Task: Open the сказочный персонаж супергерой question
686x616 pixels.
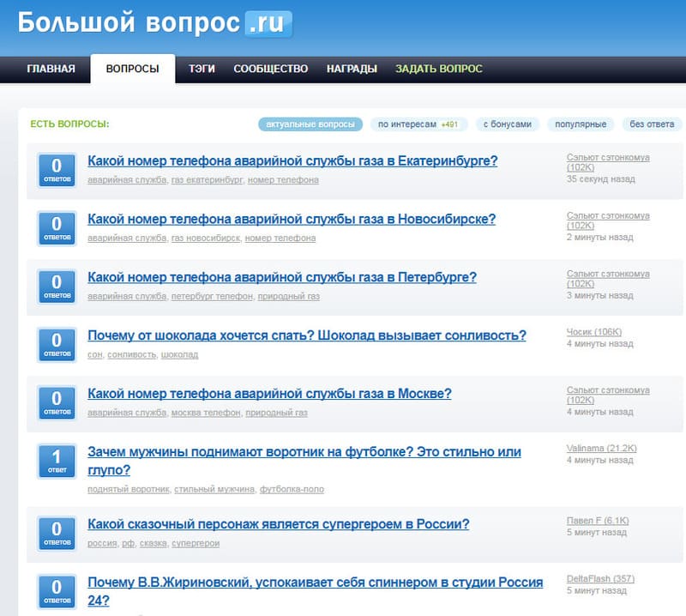Action: (x=278, y=524)
